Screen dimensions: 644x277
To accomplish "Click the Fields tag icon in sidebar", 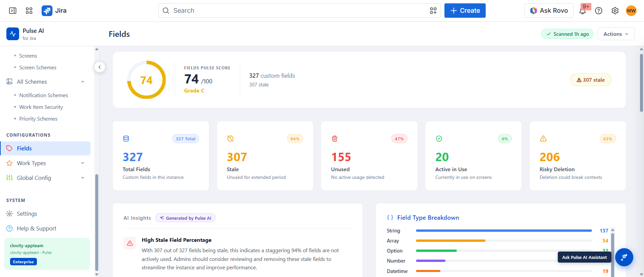I will (9, 148).
